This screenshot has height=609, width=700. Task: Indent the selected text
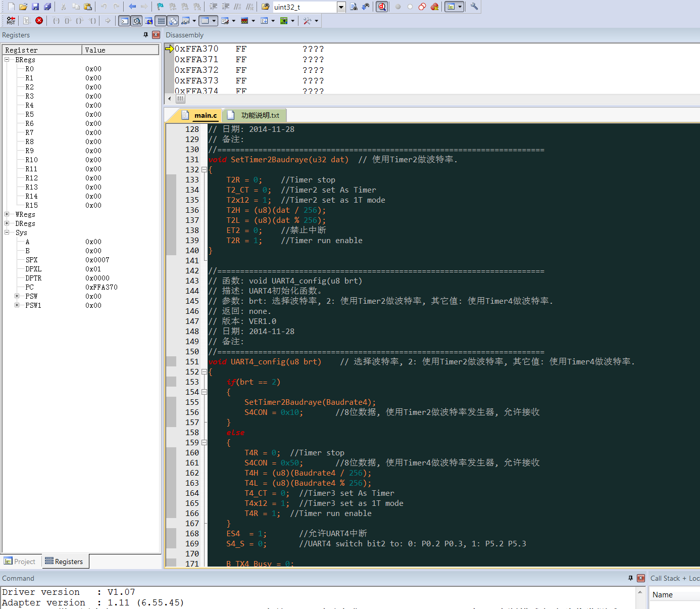214,7
